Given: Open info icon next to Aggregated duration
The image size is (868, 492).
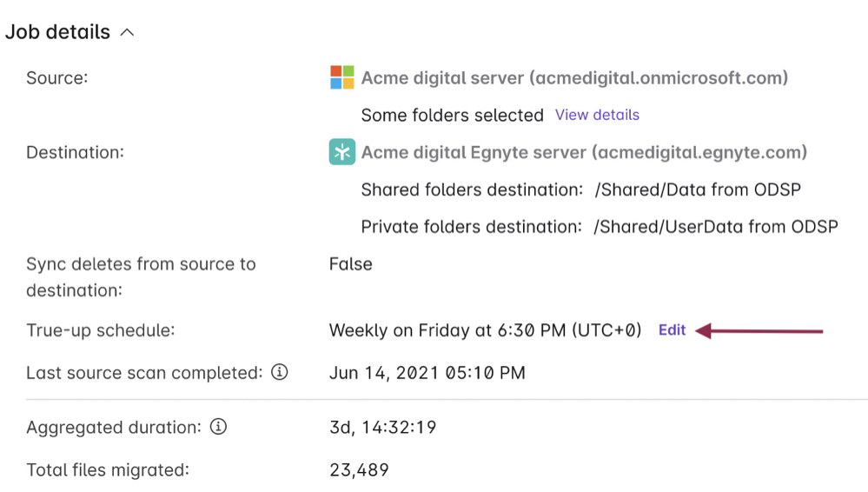Looking at the screenshot, I should click(x=218, y=427).
